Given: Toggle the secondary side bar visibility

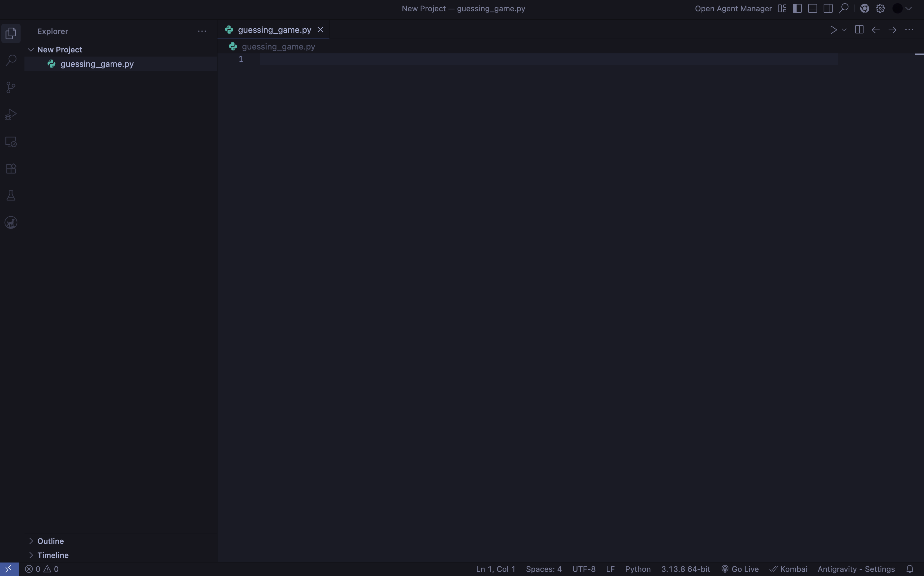Looking at the screenshot, I should click(x=828, y=8).
